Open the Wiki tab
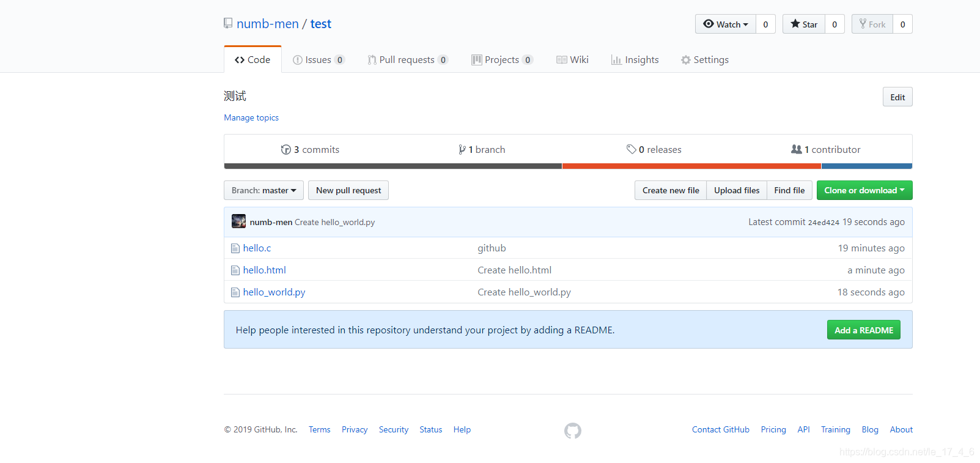This screenshot has width=980, height=463. (x=572, y=59)
